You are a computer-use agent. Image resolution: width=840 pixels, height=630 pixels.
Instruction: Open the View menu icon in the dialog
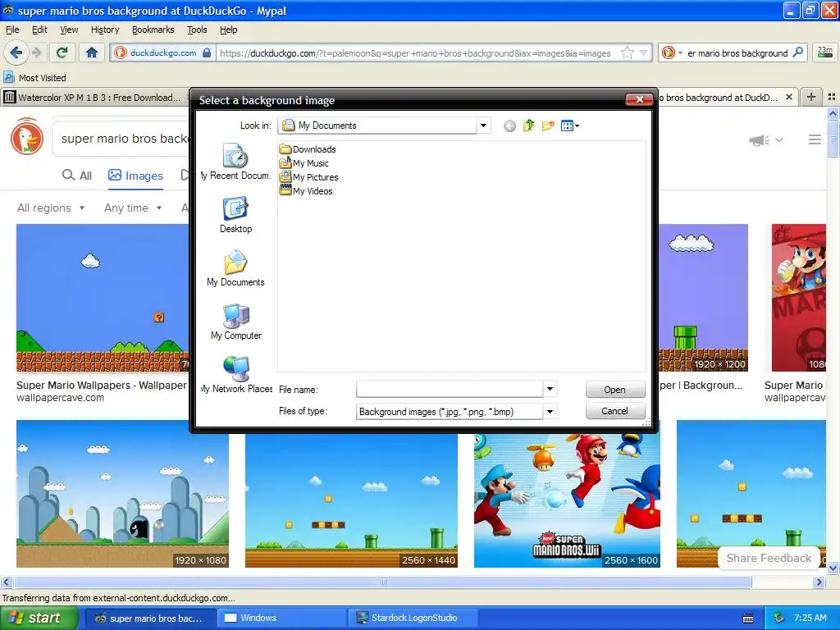point(569,126)
